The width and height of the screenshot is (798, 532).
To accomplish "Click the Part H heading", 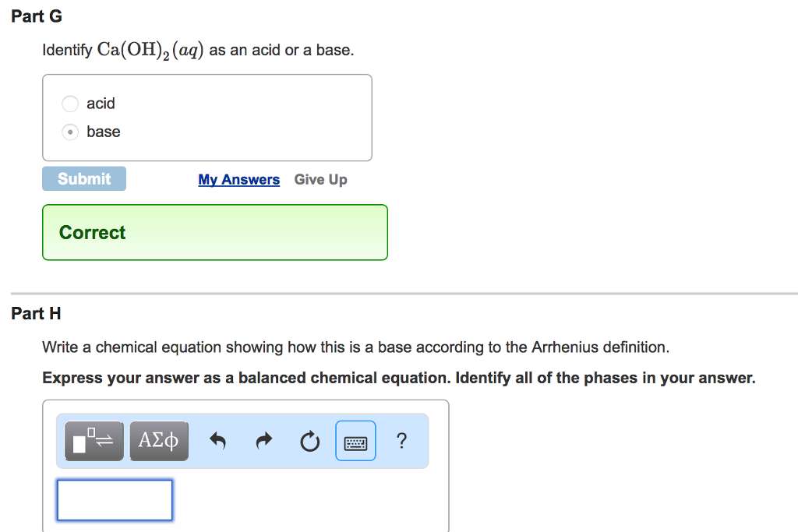I will 36,313.
